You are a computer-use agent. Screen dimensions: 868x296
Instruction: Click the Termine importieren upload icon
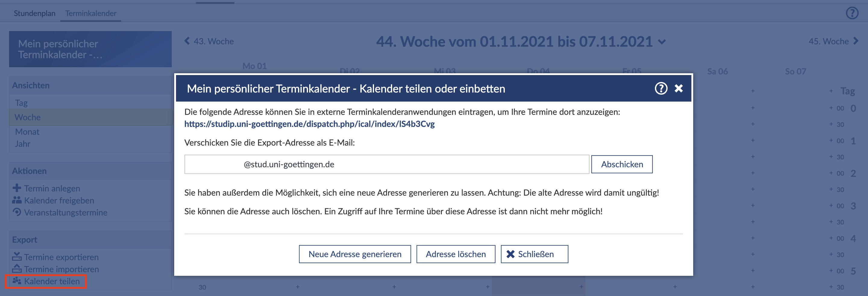[17, 269]
